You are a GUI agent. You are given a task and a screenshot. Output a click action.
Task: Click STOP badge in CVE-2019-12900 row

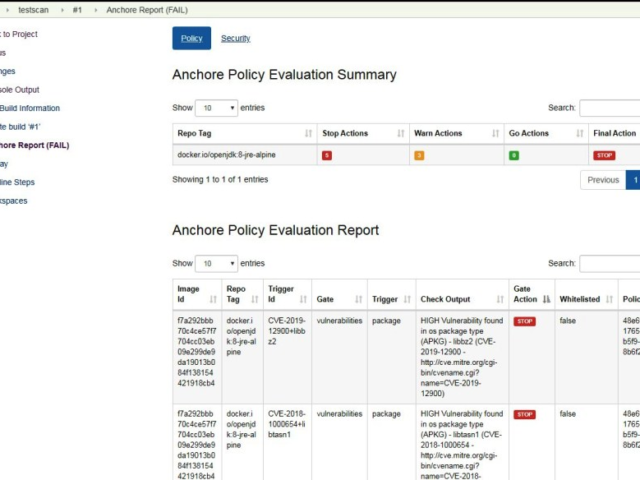pos(524,321)
